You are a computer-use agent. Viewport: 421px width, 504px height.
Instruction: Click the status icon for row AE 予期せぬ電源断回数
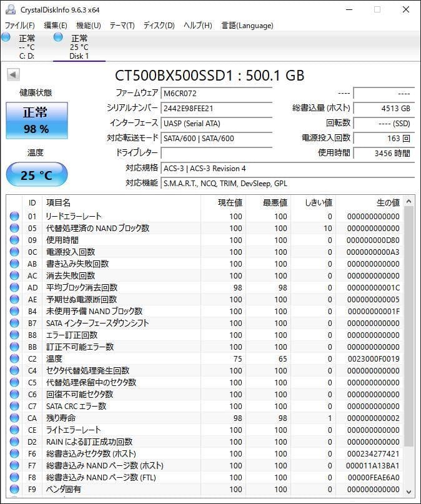coord(14,299)
